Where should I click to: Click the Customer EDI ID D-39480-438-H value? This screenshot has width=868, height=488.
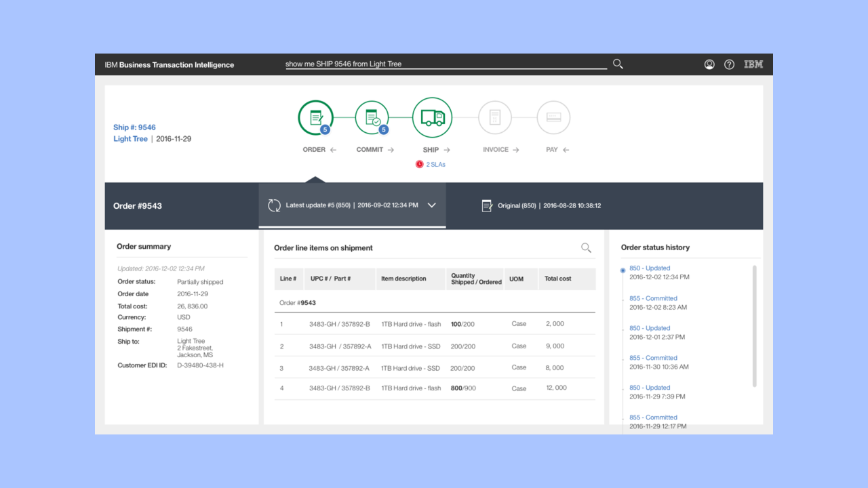point(200,366)
